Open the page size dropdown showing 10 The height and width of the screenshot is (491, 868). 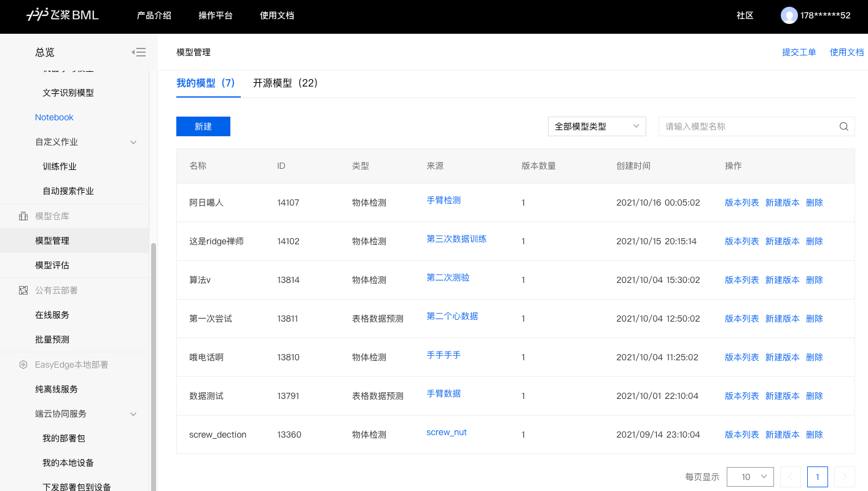click(750, 477)
